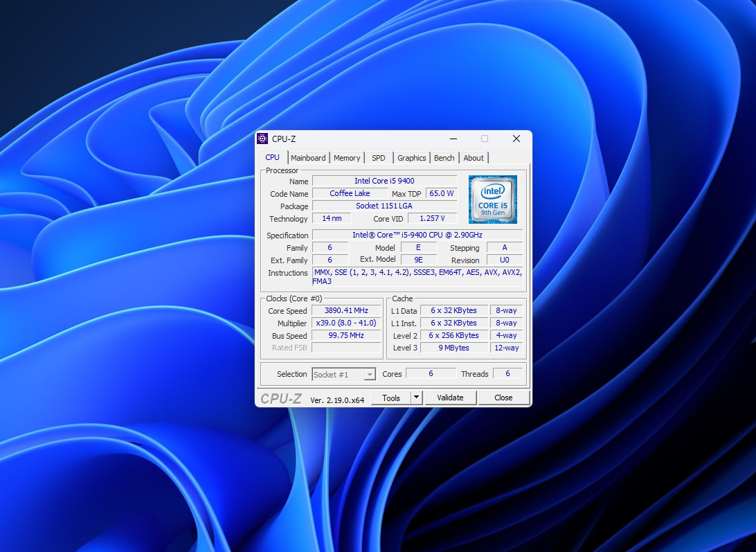Click the Code Name value Coffee Lake

[350, 193]
